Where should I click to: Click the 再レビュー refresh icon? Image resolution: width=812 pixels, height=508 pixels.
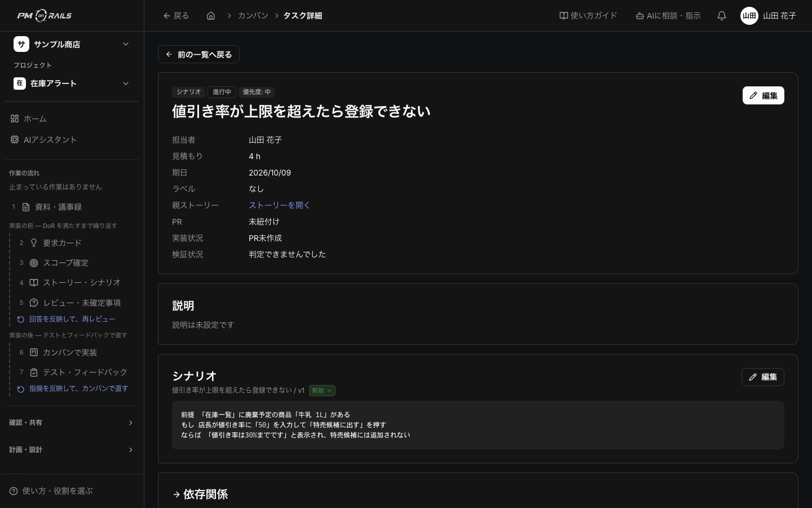(x=21, y=319)
